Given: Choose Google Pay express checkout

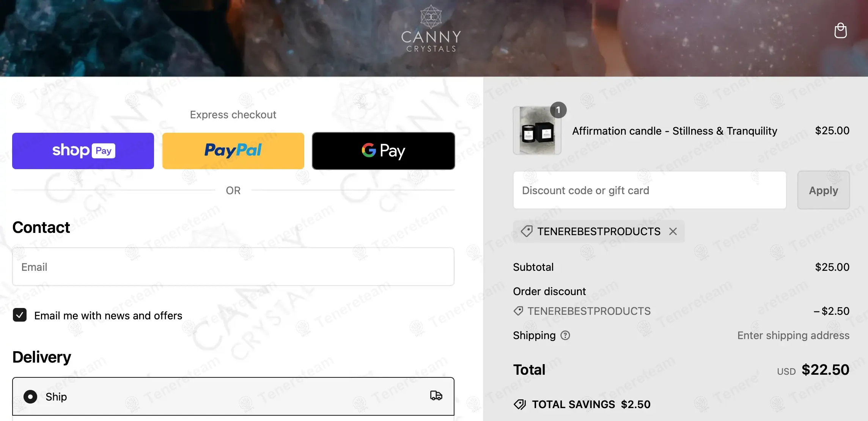Looking at the screenshot, I should [384, 151].
